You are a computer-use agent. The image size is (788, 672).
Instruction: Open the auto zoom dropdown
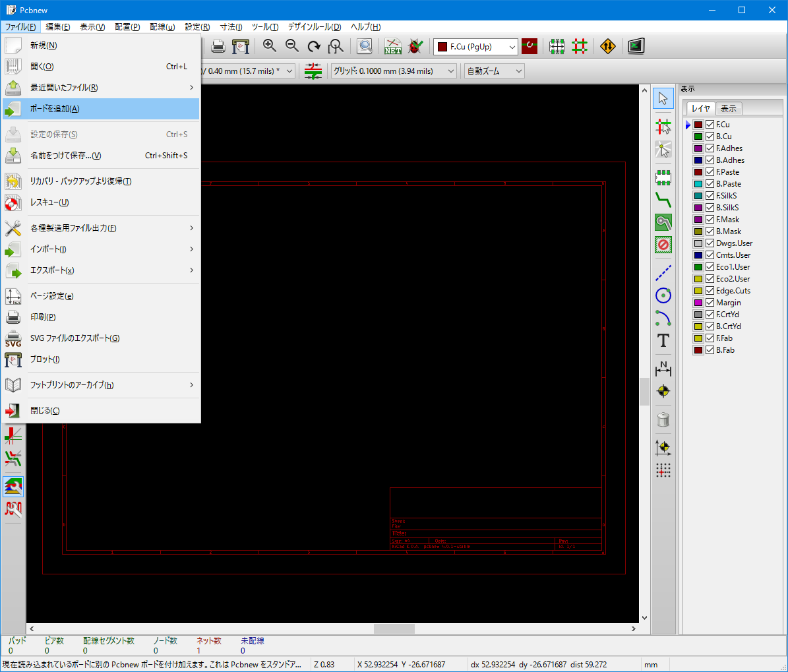pos(495,71)
